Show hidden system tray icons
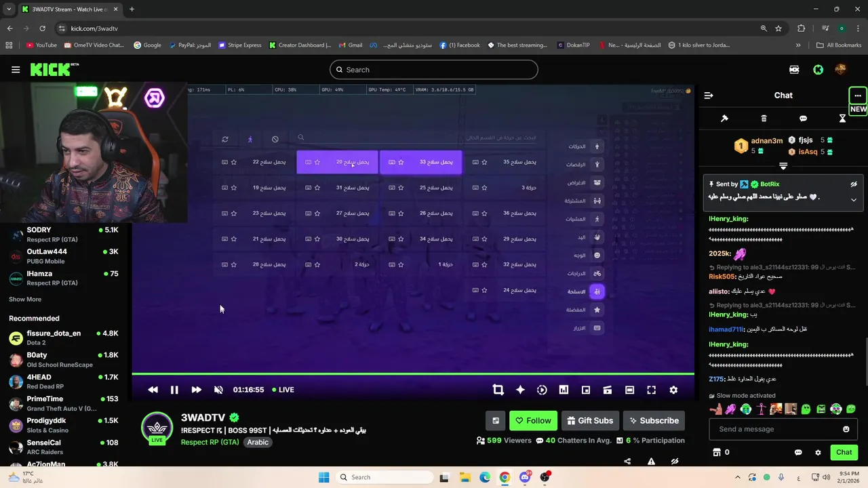The image size is (868, 488). tap(738, 477)
